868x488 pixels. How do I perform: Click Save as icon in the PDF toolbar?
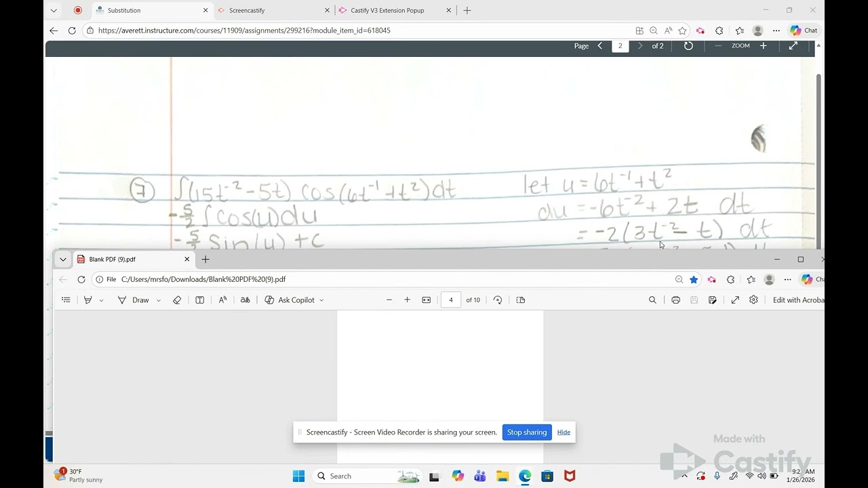(713, 300)
